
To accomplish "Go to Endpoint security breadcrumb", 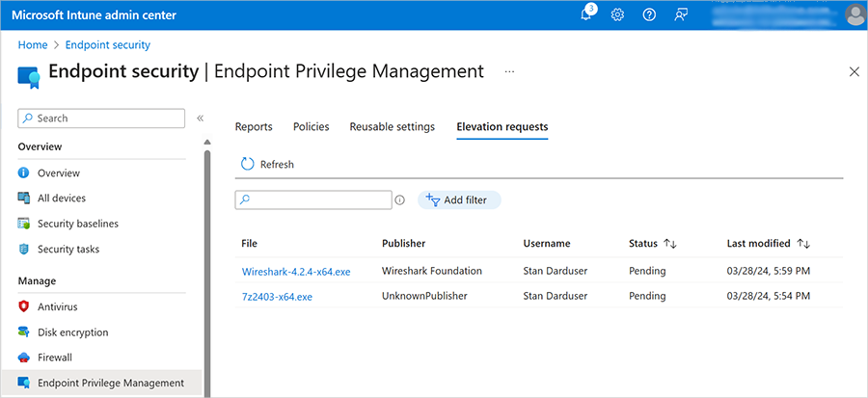I will 108,44.
